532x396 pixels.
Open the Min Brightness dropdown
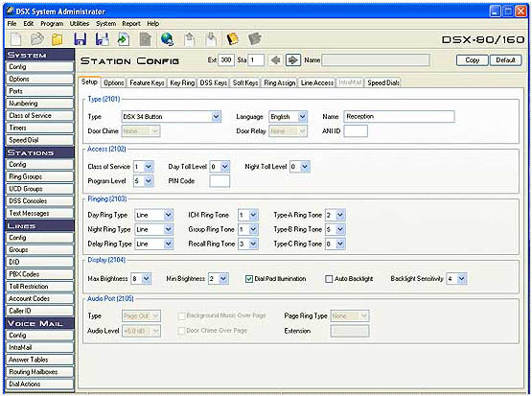pos(223,279)
